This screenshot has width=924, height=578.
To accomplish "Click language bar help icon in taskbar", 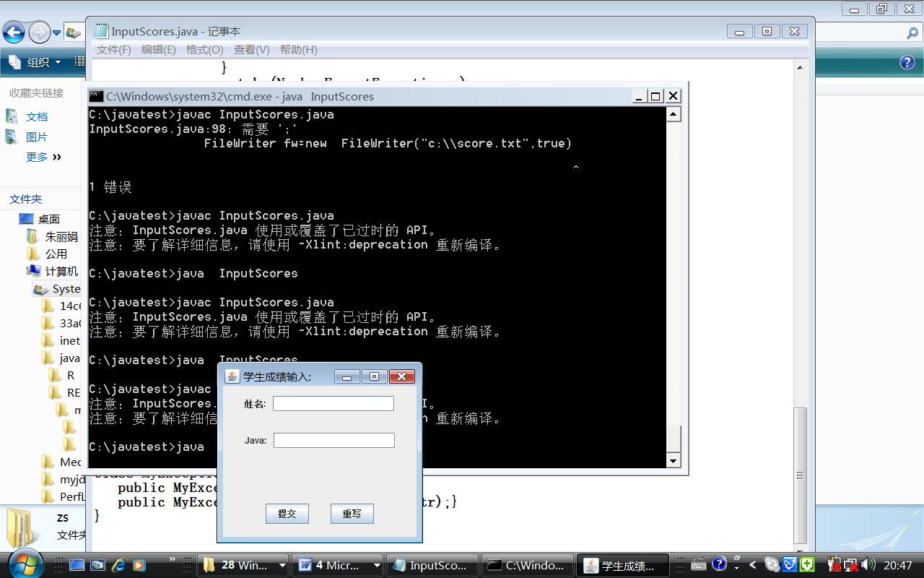I will coord(718,564).
